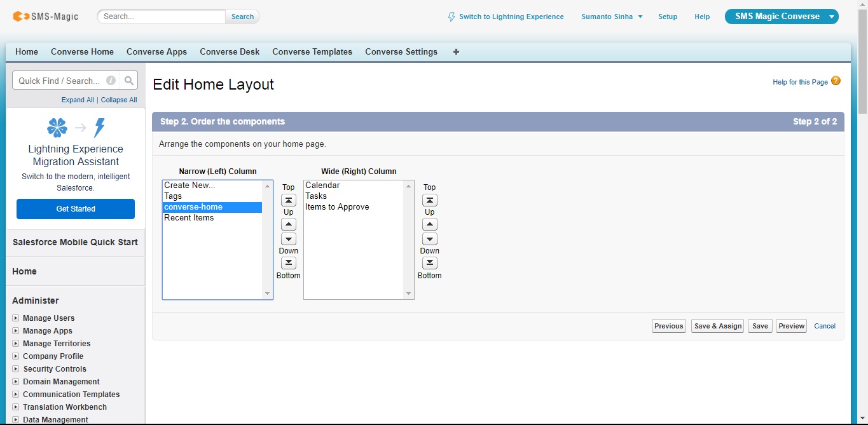The height and width of the screenshot is (425, 868).
Task: Move wide column item Down
Action: click(x=430, y=239)
